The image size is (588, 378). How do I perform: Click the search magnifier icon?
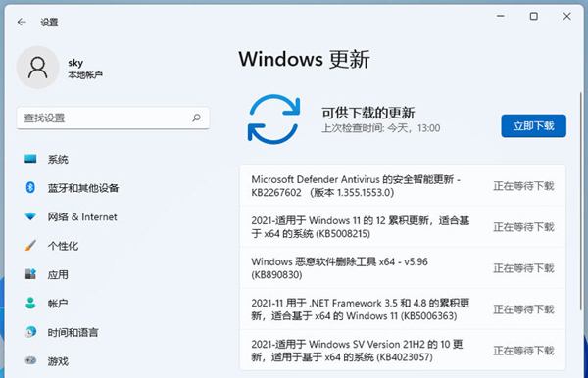click(196, 118)
